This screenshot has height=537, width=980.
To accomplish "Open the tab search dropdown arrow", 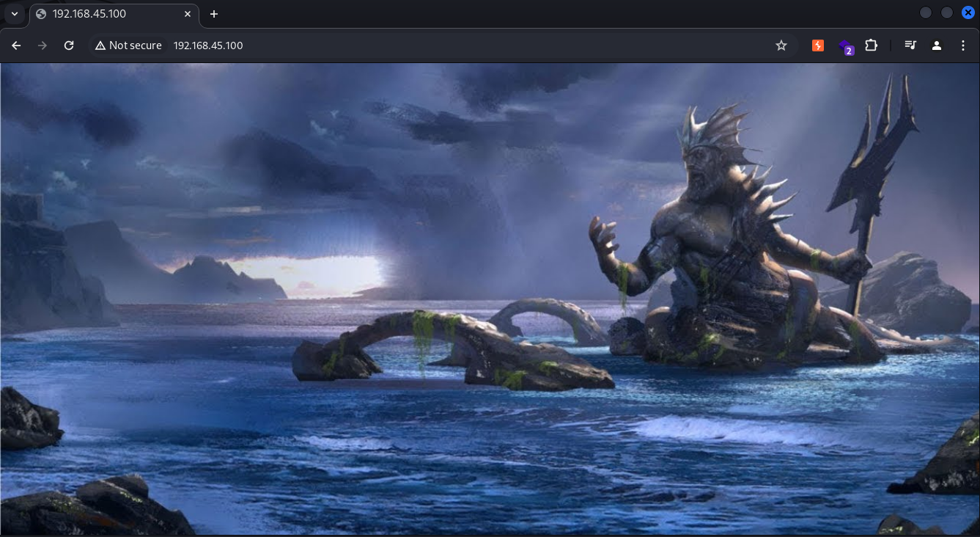I will (14, 14).
